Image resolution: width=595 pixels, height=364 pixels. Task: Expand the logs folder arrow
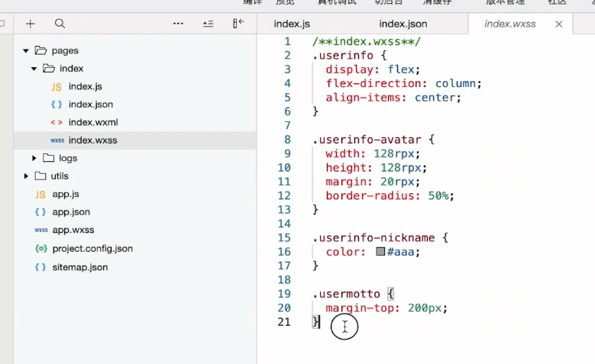coord(34,158)
